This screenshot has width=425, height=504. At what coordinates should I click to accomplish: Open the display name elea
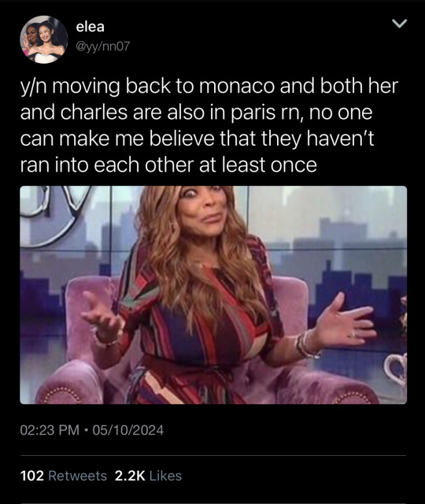[91, 27]
